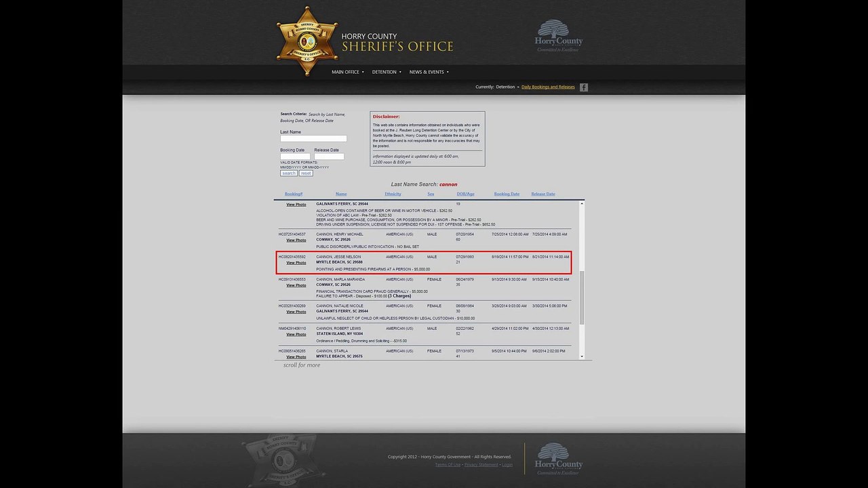Click the MYRTLE BEACH, SC 29588 address
868x488 pixels.
(x=339, y=262)
